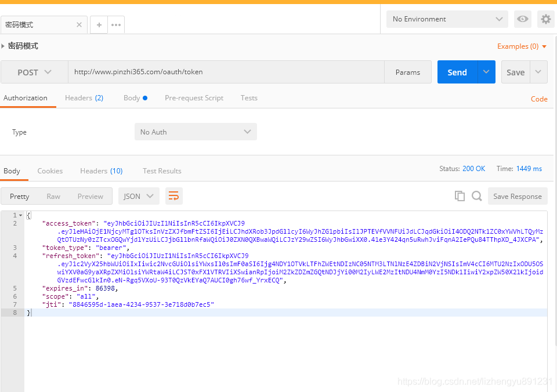This screenshot has width=557, height=392.
Task: Click the blue Send button
Action: click(x=457, y=72)
